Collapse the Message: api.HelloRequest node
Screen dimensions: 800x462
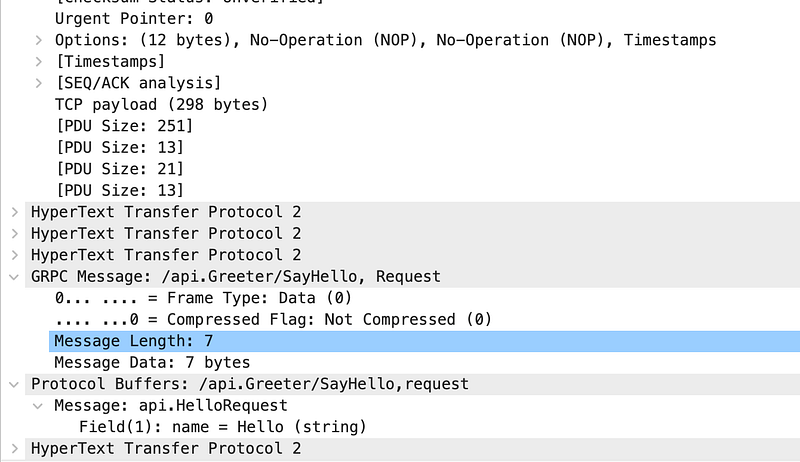point(38,406)
